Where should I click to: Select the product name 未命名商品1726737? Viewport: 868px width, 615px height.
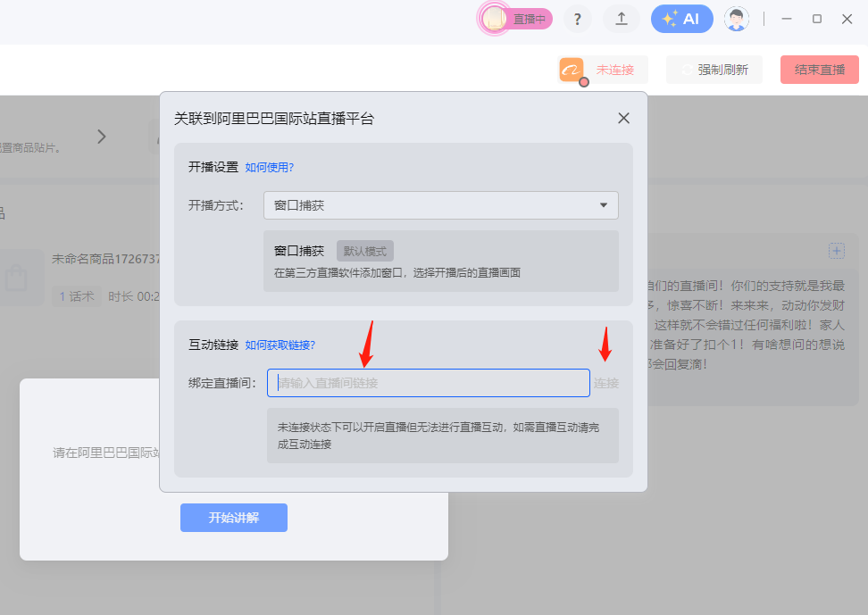(x=105, y=259)
